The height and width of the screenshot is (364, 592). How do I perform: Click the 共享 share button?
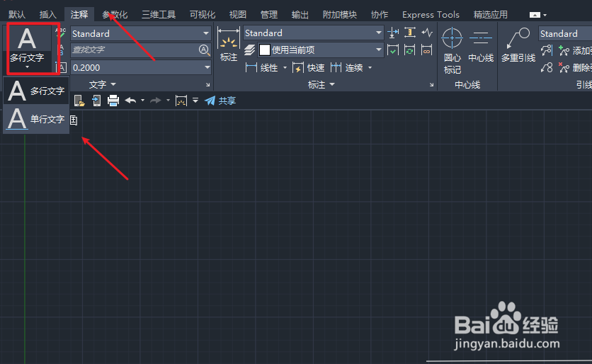(x=220, y=101)
